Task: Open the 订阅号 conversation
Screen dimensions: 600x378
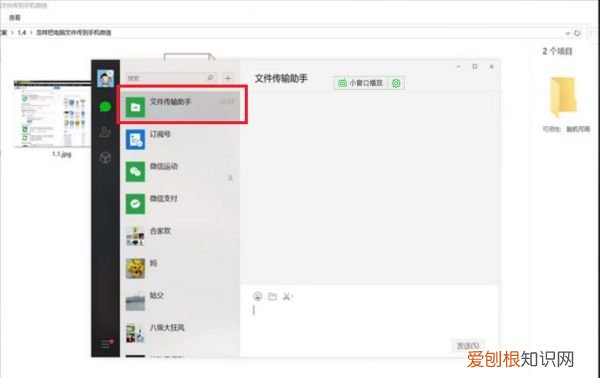Action: pos(180,140)
